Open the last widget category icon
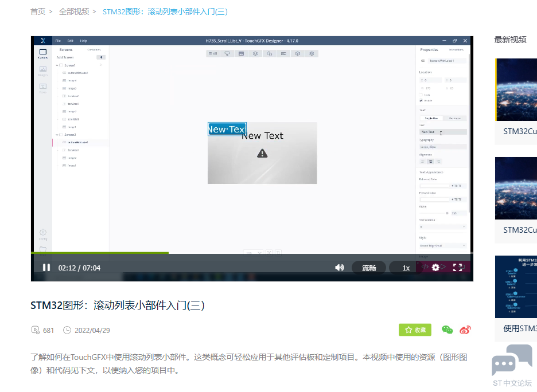Viewport: 537px width, 392px height. click(x=312, y=53)
